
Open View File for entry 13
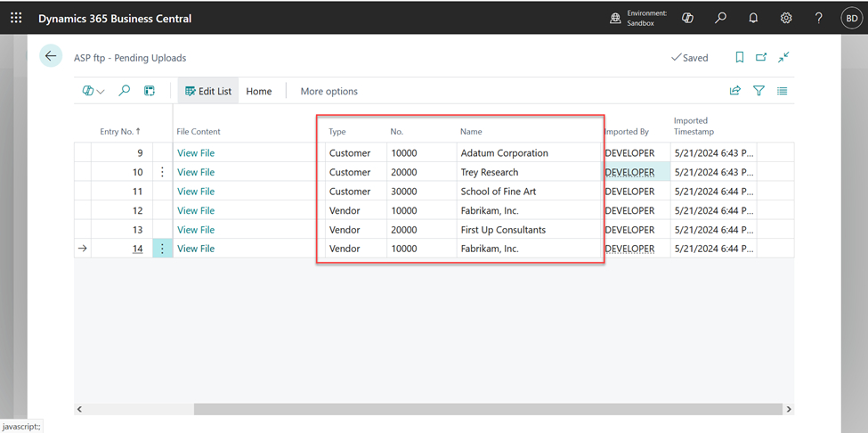click(x=196, y=230)
